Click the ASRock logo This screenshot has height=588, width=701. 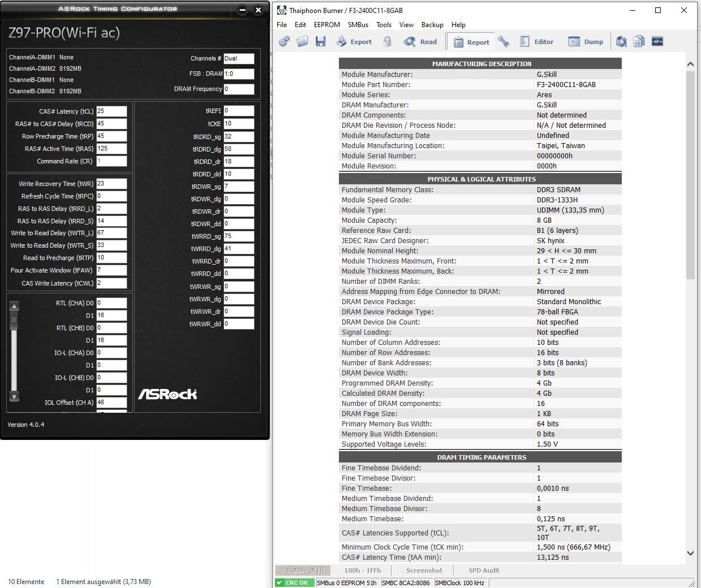pos(167,394)
